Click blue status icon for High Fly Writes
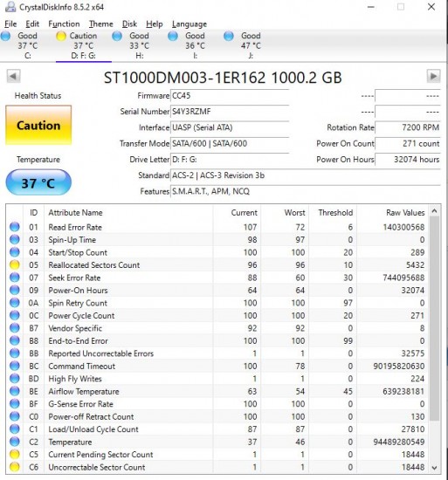This screenshot has width=448, height=480. coord(14,379)
